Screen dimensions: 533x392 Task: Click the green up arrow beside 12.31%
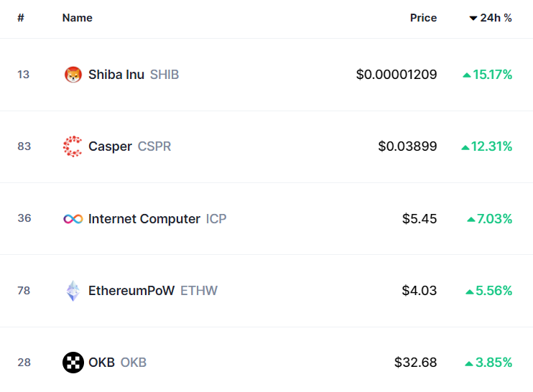pos(465,147)
